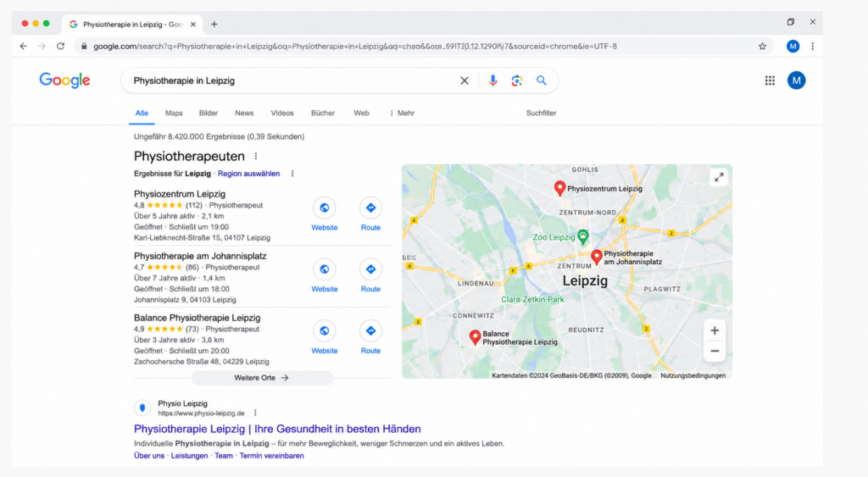Click the Physio Leipzig favicon
The height and width of the screenshot is (477, 868).
142,408
